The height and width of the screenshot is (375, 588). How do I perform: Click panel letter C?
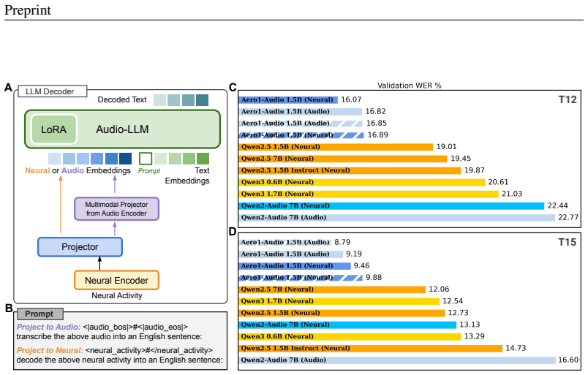pos(233,88)
